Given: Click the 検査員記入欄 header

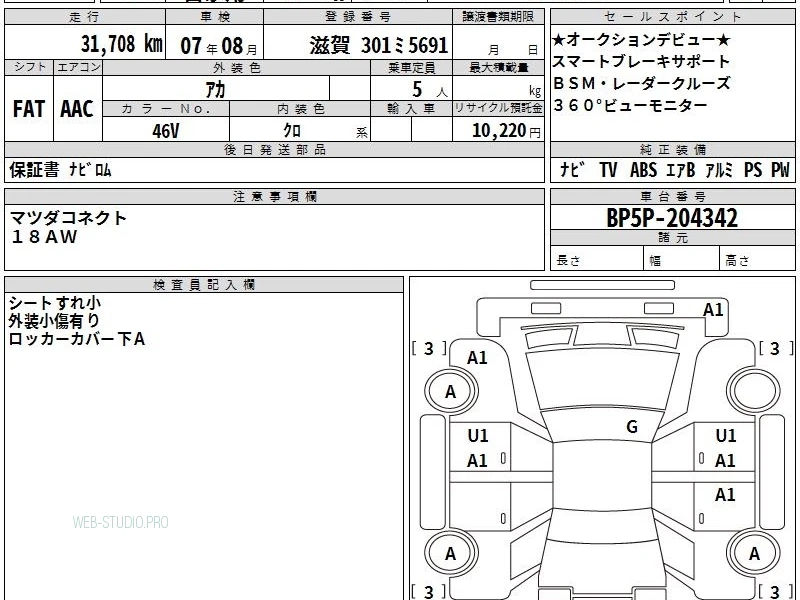Looking at the screenshot, I should [x=204, y=285].
